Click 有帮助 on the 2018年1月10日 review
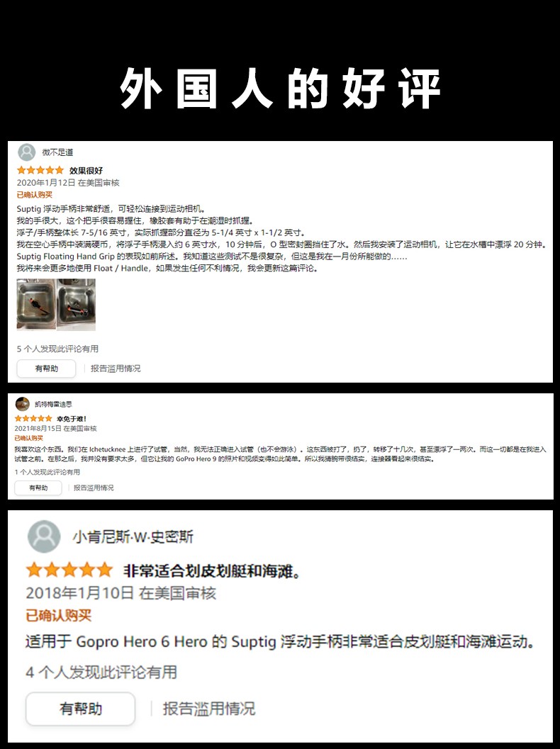Viewport: 560px width, 749px height. click(80, 709)
